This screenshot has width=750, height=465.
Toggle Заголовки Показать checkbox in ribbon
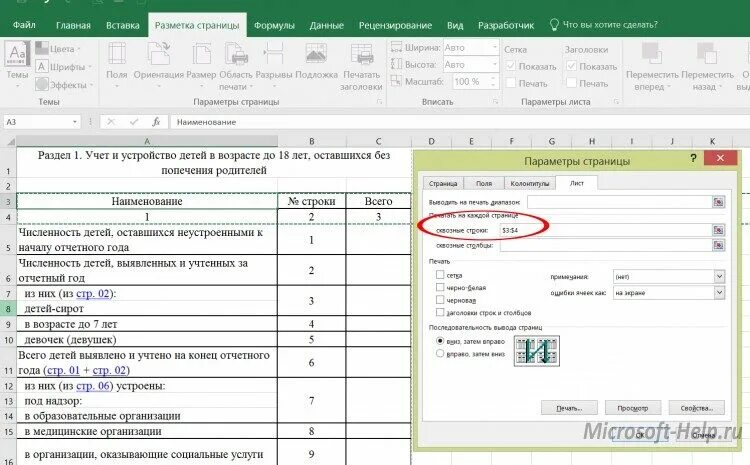[571, 66]
